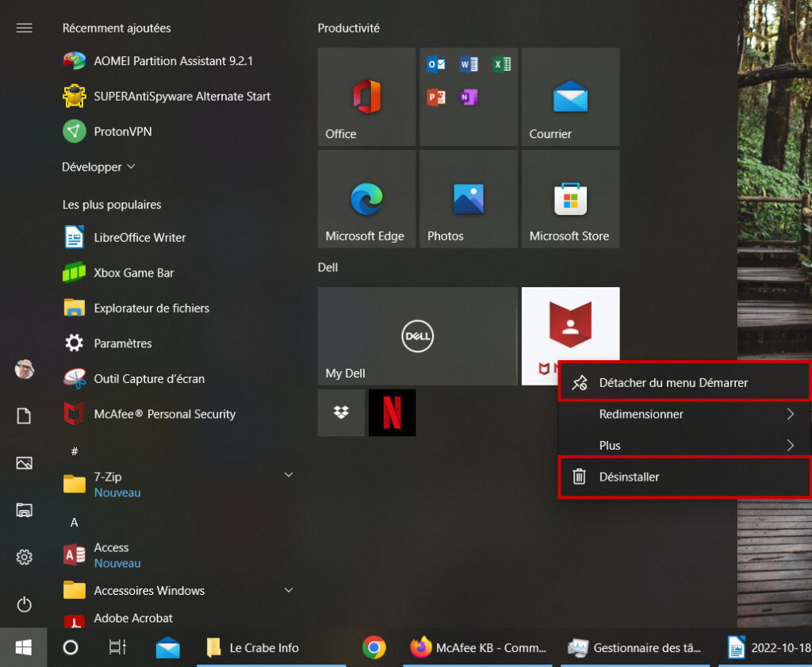Viewport: 812px width, 667px height.
Task: Switch to McAfee KB Firefox window
Action: 477,647
